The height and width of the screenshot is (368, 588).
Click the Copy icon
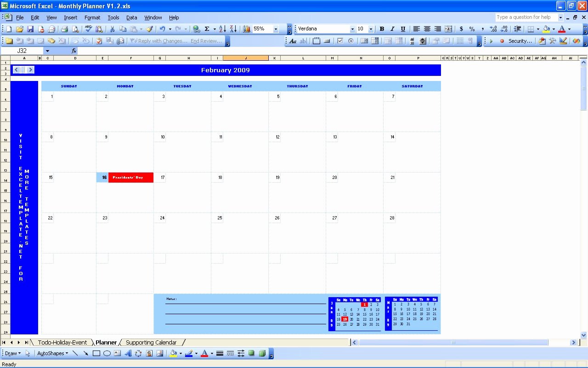123,29
